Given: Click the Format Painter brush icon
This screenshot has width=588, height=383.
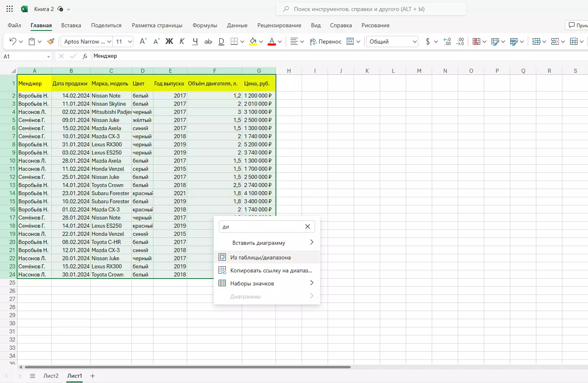Looking at the screenshot, I should [50, 41].
